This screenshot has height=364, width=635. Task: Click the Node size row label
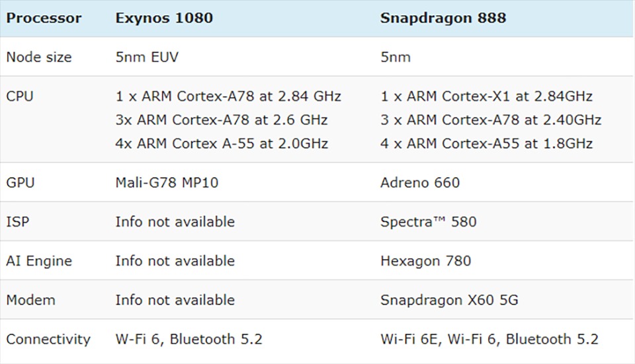coord(39,57)
